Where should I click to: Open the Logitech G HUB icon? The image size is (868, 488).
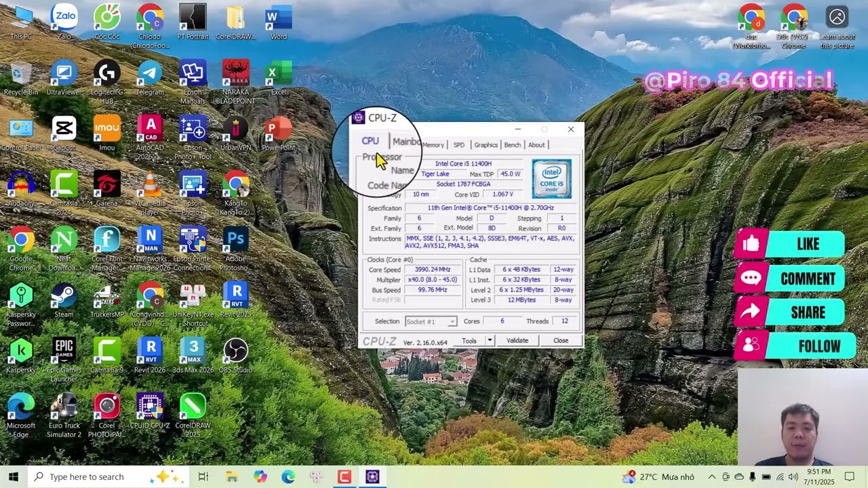(x=106, y=83)
